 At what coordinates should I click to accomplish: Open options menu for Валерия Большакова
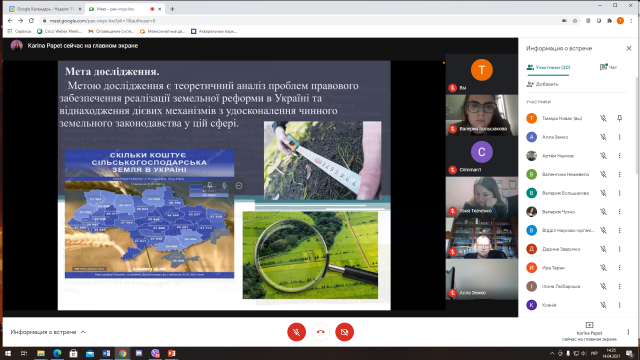619,193
